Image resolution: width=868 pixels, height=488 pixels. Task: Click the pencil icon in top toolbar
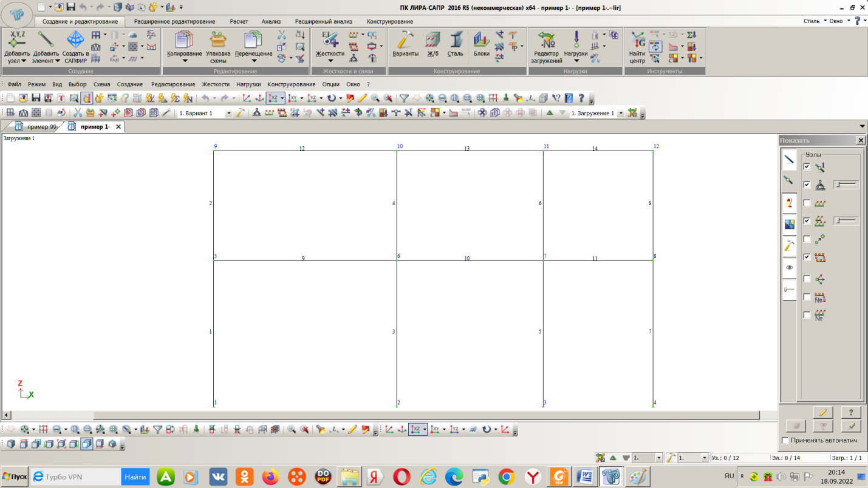tap(363, 98)
